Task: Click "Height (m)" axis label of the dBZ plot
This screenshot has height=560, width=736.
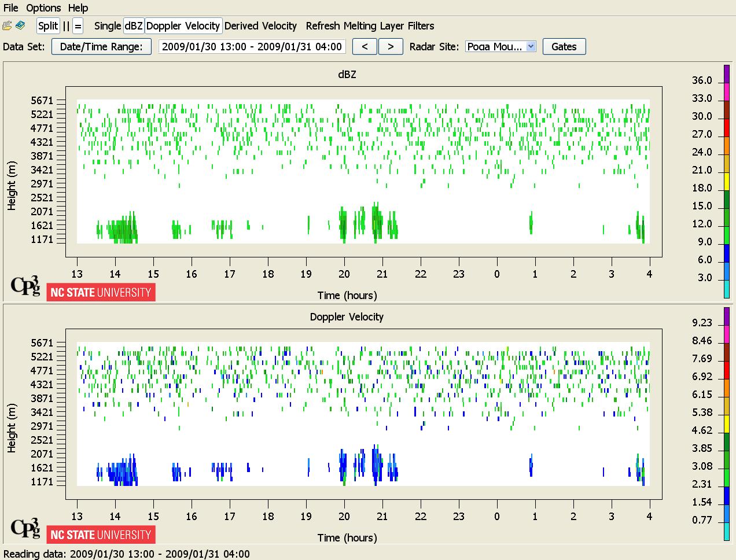Action: pos(12,185)
